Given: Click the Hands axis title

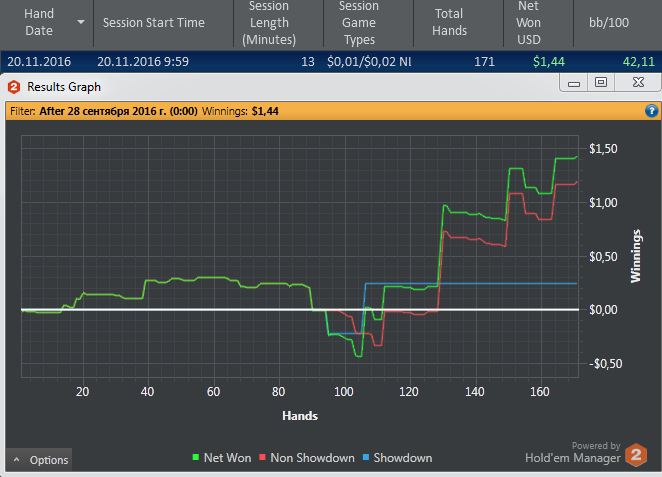Looking at the screenshot, I should tap(300, 416).
